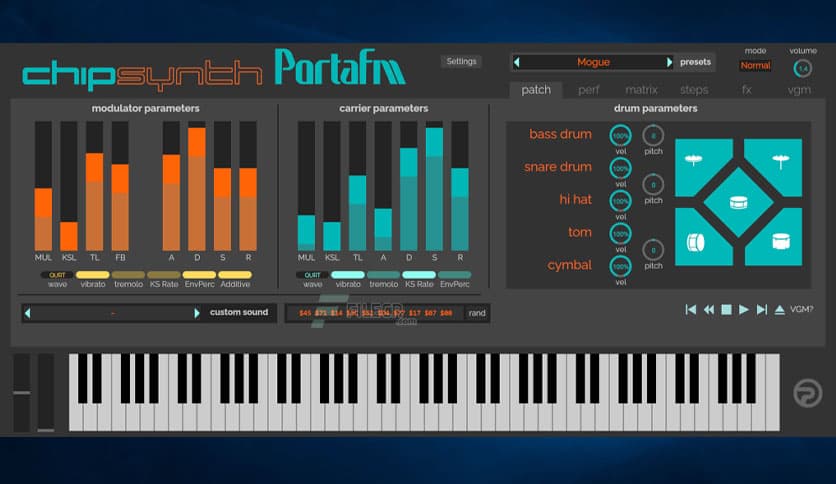Select next custom sound with right arrow
Image resolution: width=836 pixels, height=484 pixels.
point(197,313)
